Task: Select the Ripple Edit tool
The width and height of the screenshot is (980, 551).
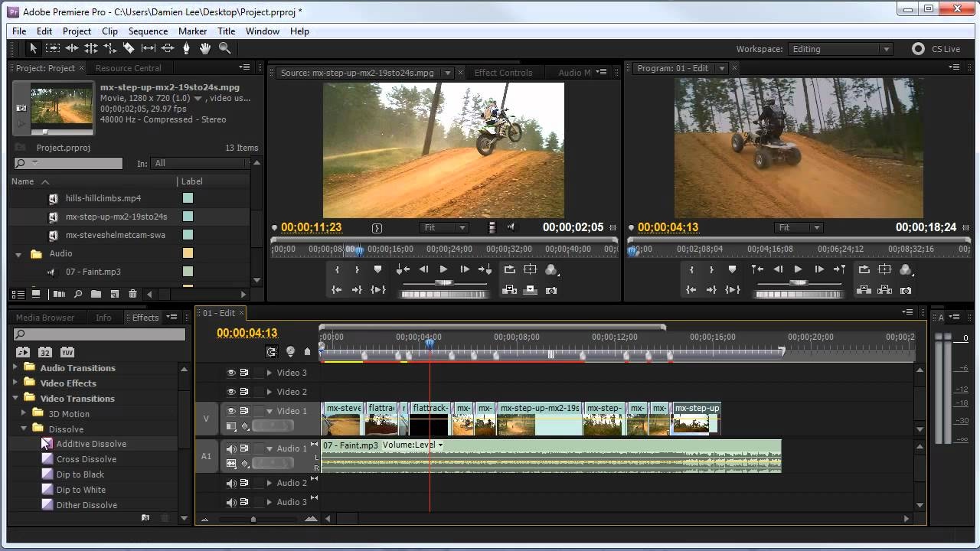Action: (x=72, y=48)
